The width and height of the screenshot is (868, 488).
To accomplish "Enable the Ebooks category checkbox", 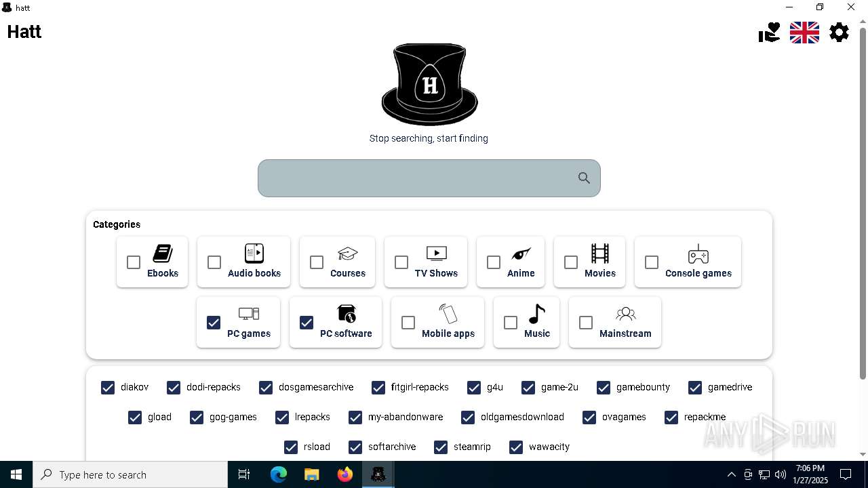I will pyautogui.click(x=134, y=262).
